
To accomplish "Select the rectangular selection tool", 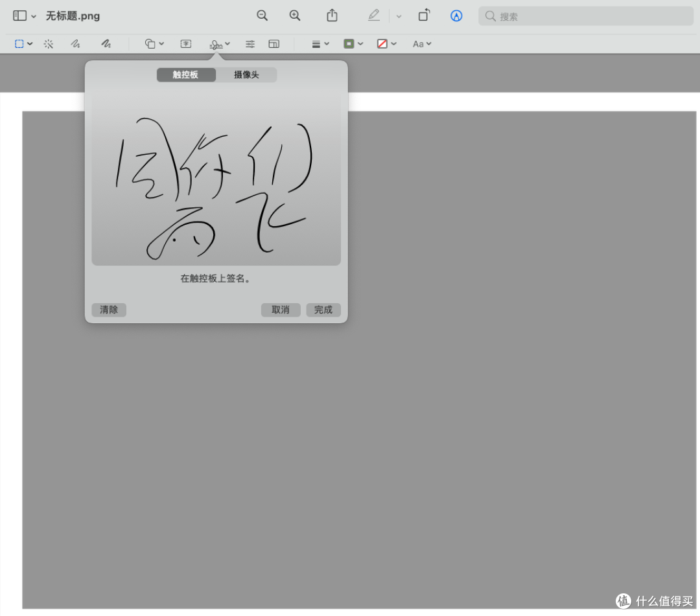I will coord(19,43).
